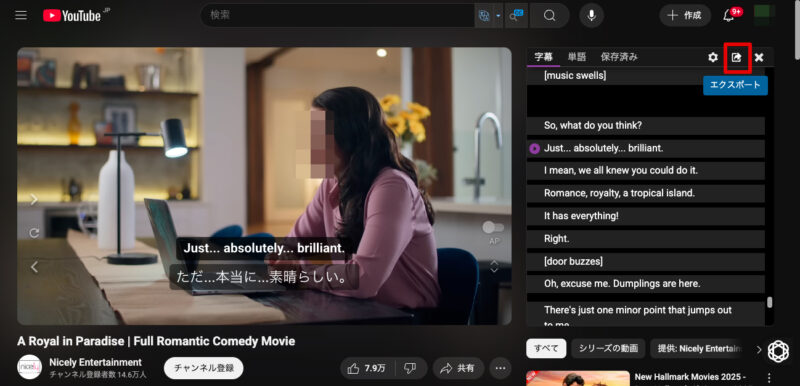Select subtitle 'Right.'
The height and width of the screenshot is (386, 800).
[645, 239]
